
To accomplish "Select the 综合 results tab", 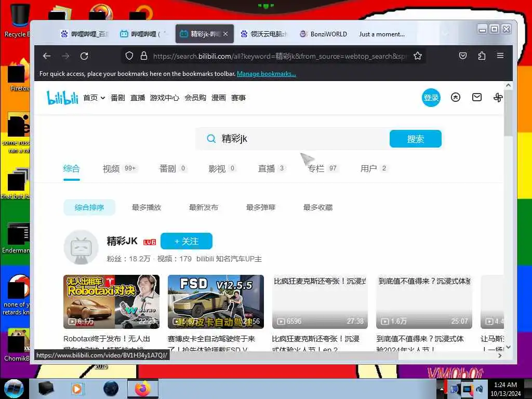I will [71, 168].
